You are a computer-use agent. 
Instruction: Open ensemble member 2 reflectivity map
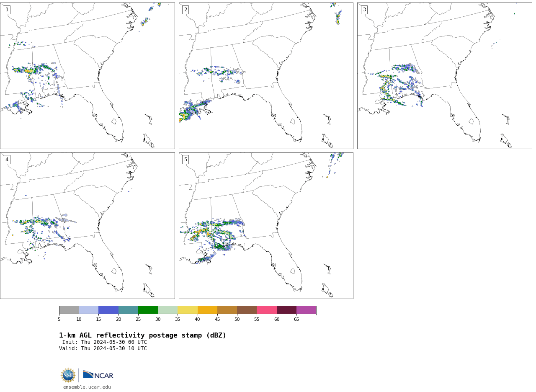(x=266, y=75)
